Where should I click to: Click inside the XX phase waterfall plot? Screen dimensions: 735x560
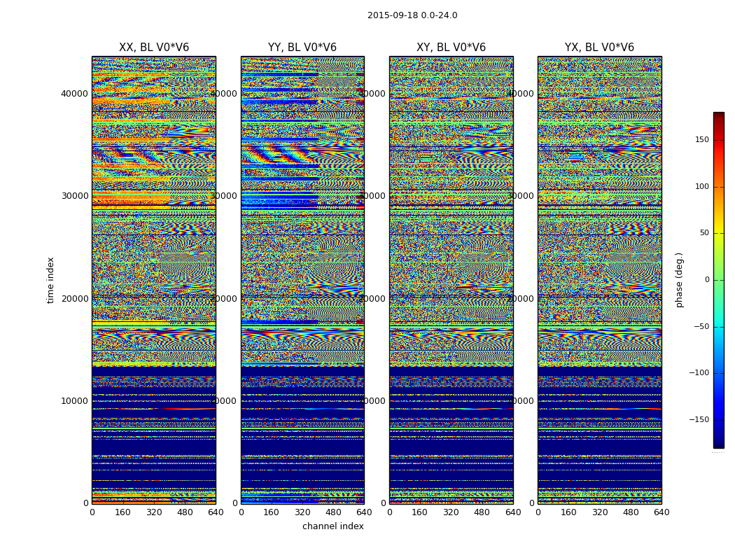pos(154,280)
